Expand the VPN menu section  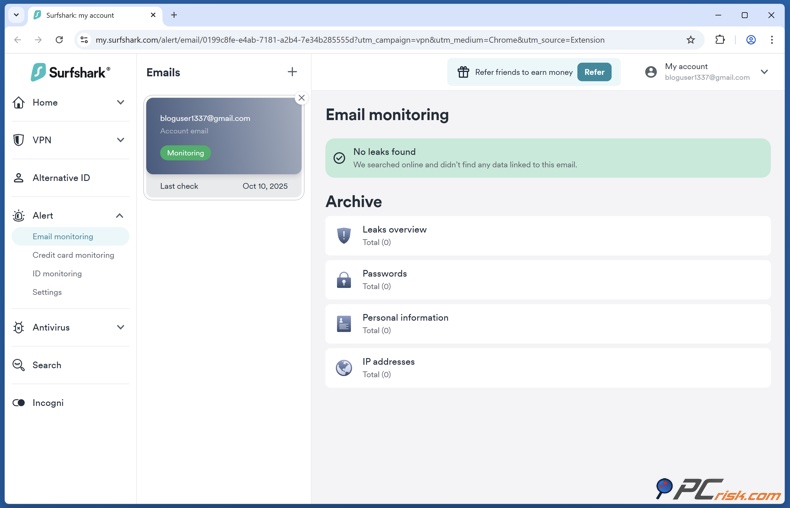pyautogui.click(x=120, y=140)
